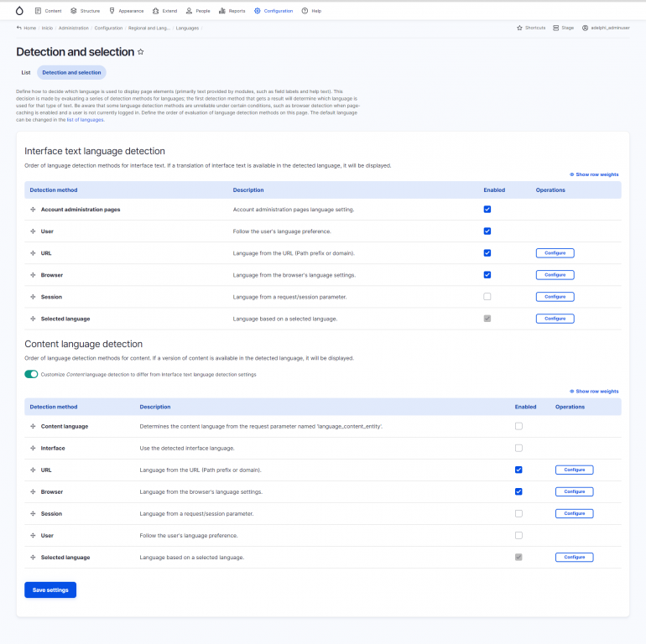Screen dimensions: 646x644
Task: Click the back arrow Home icon in breadcrumb
Action: click(x=19, y=28)
